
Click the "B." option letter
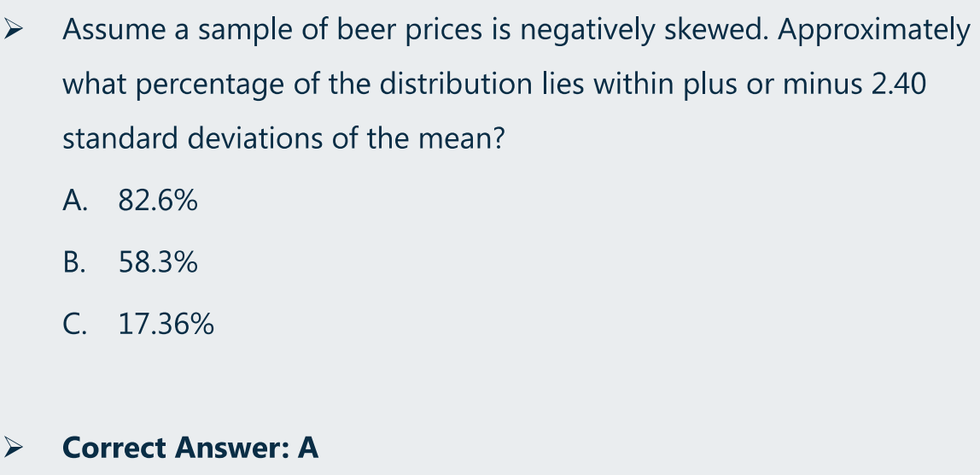[x=73, y=262]
